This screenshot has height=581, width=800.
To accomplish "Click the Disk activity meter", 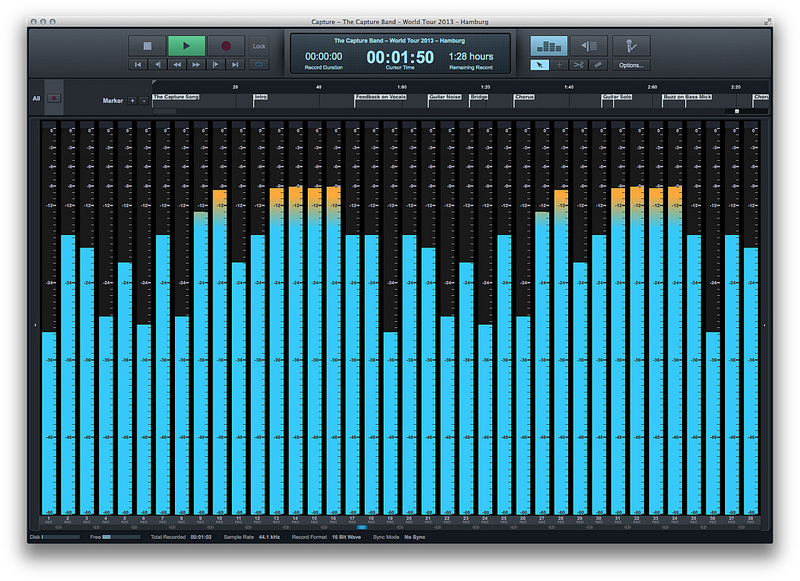I will point(61,537).
